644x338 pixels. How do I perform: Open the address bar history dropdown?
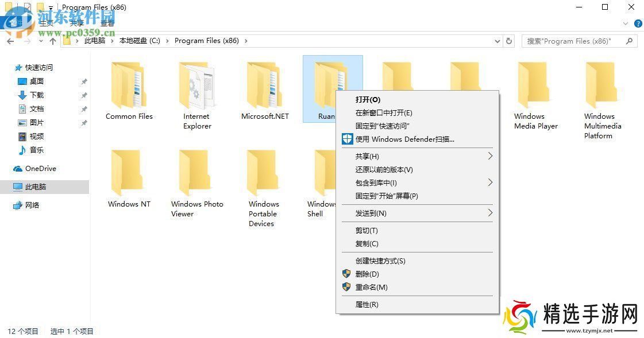(x=498, y=41)
